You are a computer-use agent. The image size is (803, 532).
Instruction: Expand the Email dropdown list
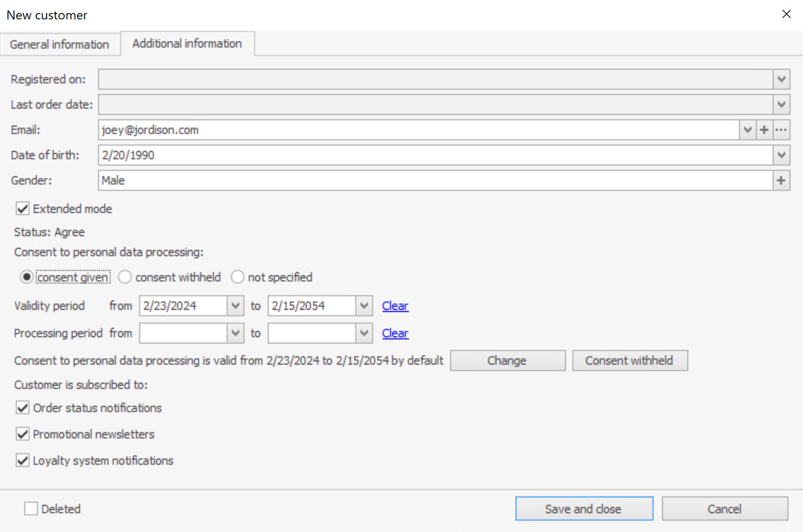tap(747, 130)
